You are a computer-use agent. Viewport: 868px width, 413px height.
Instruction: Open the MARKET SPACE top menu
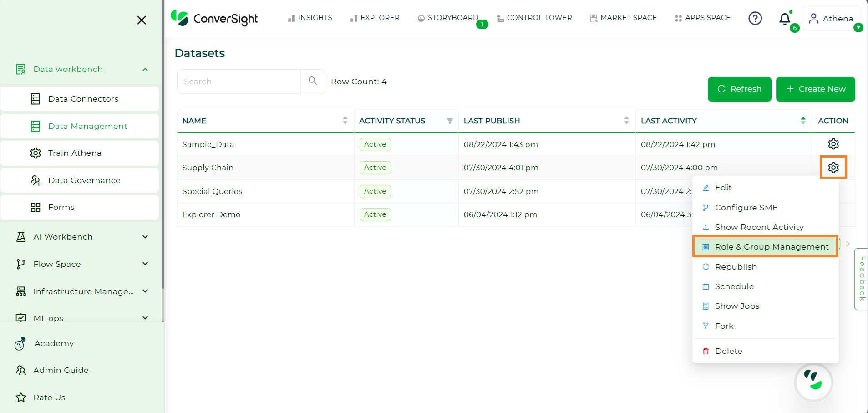tap(623, 18)
